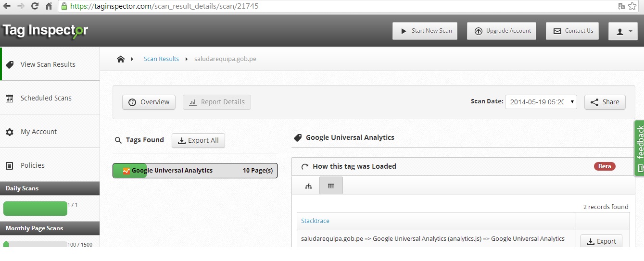644x261 pixels.
Task: Click Start New Scan button
Action: [x=425, y=31]
